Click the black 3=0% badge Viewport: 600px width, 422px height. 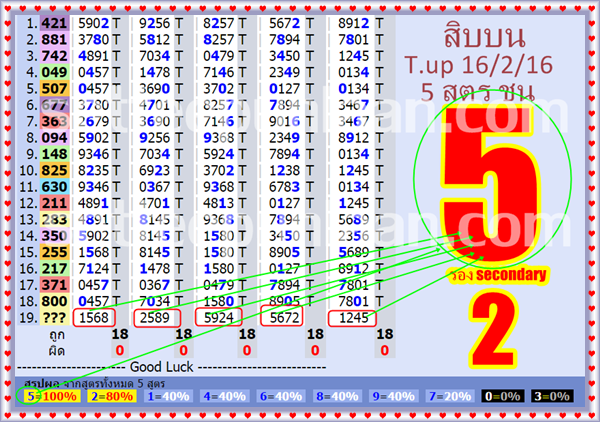point(552,396)
